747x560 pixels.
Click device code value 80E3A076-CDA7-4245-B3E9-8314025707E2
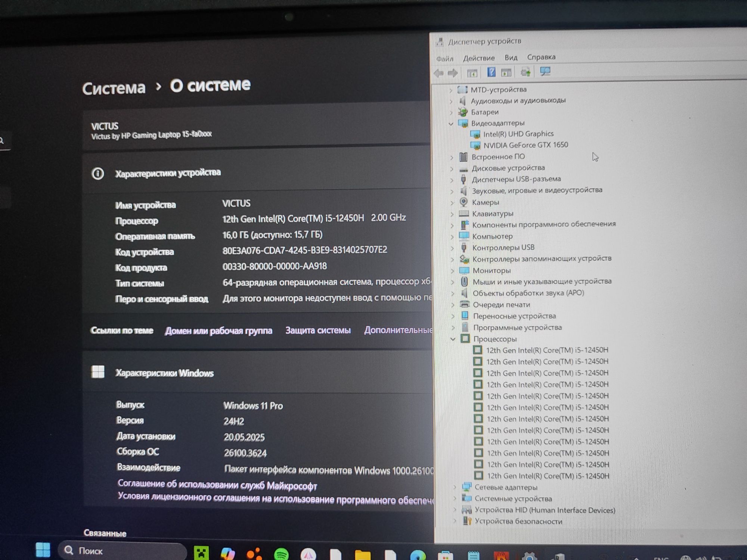point(305,250)
